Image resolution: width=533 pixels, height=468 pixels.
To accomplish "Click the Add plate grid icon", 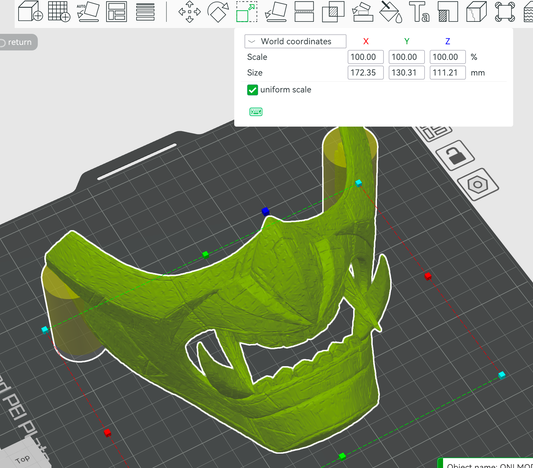I will pyautogui.click(x=59, y=11).
